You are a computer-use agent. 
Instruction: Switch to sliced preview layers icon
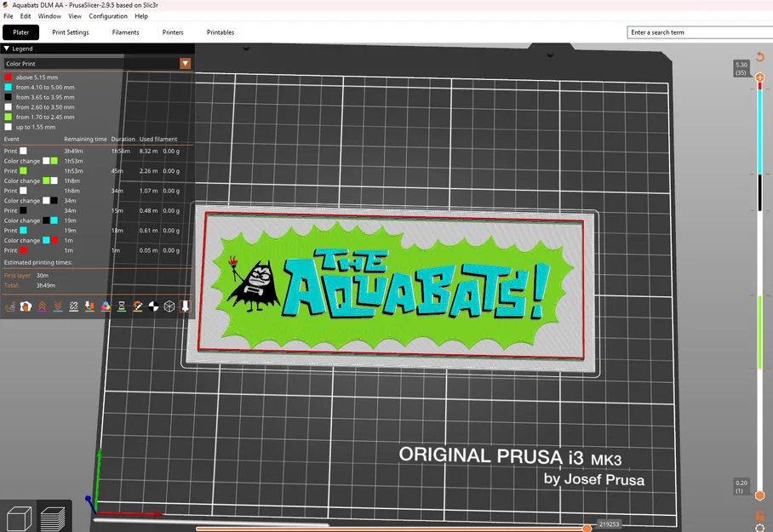point(52,518)
